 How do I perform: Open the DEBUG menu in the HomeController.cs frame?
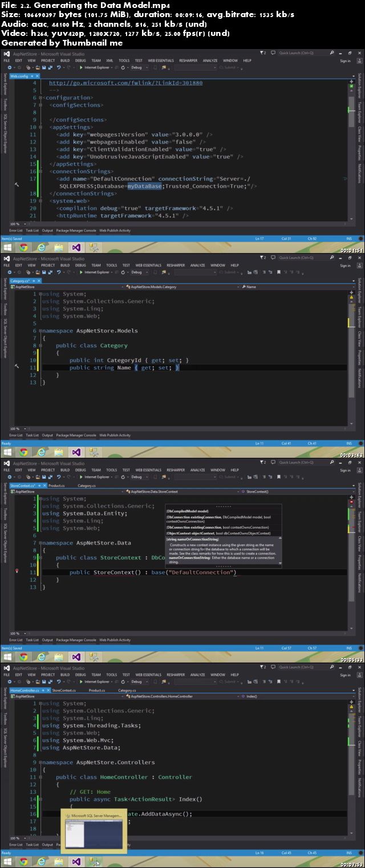click(80, 675)
